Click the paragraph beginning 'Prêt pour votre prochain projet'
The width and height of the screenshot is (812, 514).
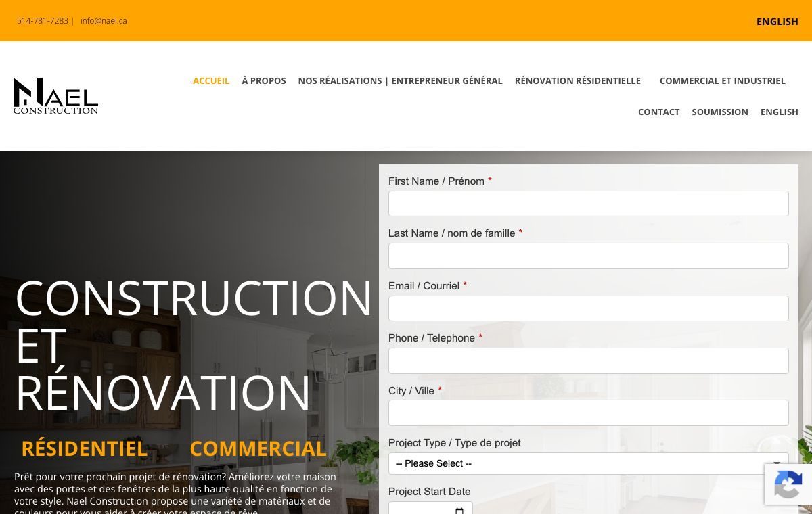pyautogui.click(x=175, y=494)
